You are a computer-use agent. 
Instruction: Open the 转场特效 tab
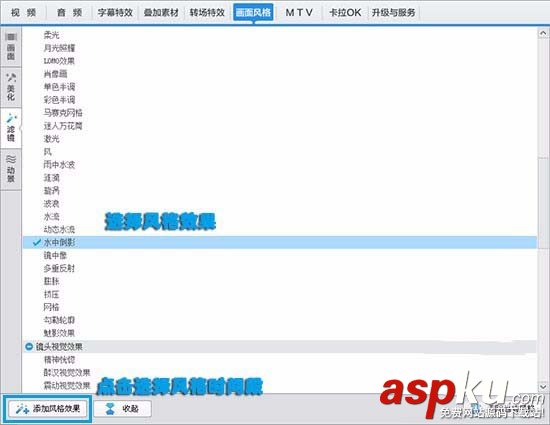[207, 13]
